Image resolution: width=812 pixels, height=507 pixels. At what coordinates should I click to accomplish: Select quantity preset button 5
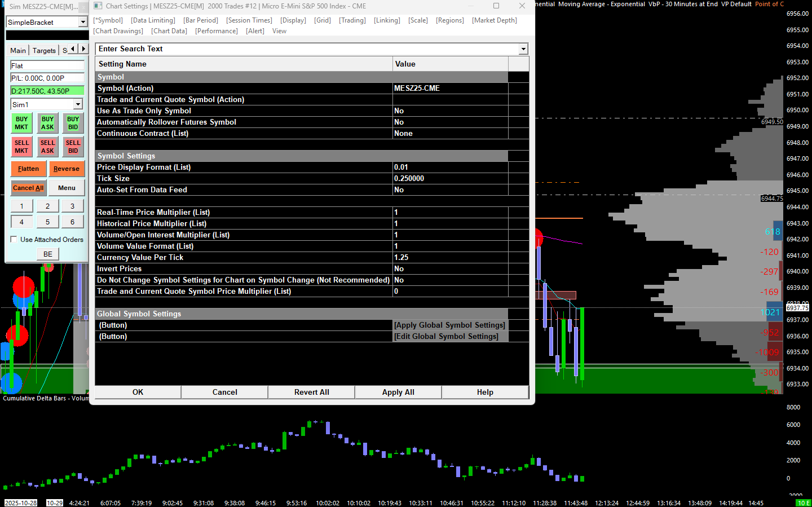47,222
